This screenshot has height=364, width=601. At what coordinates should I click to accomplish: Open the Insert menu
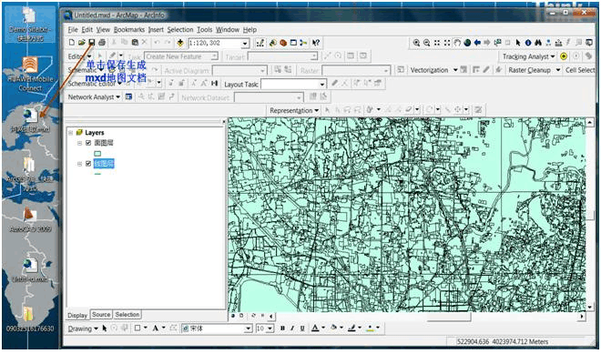click(156, 29)
